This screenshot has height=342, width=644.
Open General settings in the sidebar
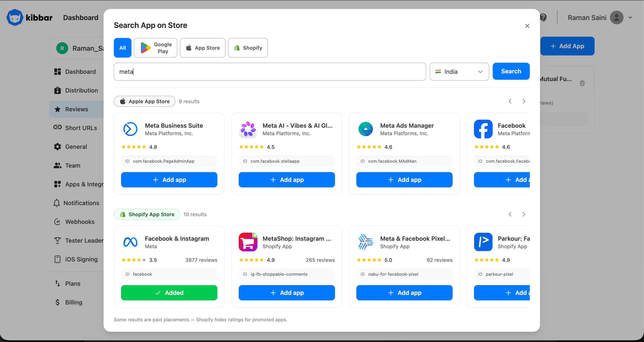76,147
